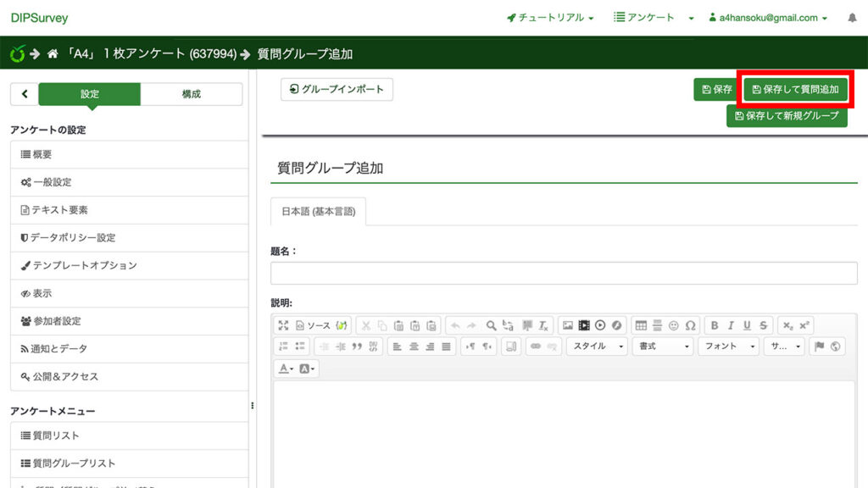
Task: Maximize the description editor
Action: tap(283, 325)
